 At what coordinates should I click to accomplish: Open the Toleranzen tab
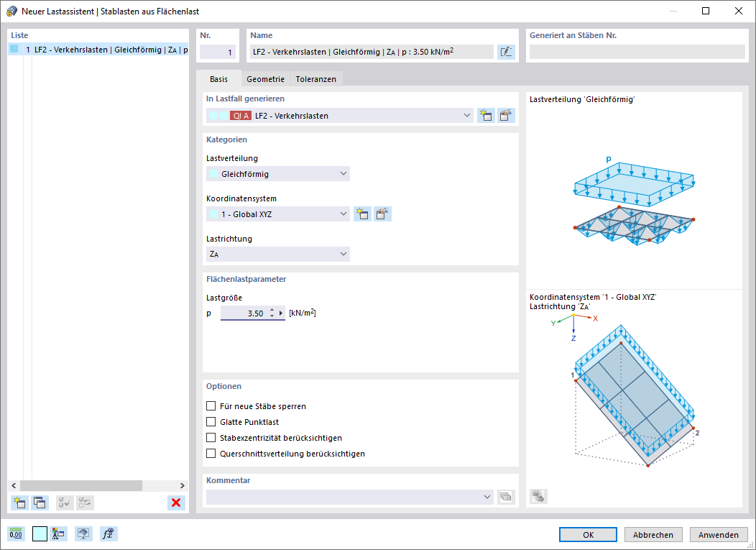pyautogui.click(x=315, y=79)
